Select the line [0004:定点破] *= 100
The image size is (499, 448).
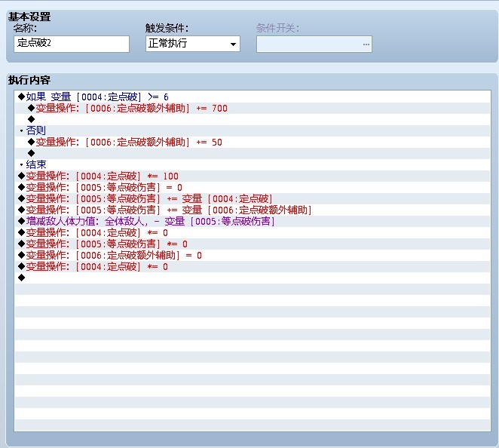(x=252, y=176)
